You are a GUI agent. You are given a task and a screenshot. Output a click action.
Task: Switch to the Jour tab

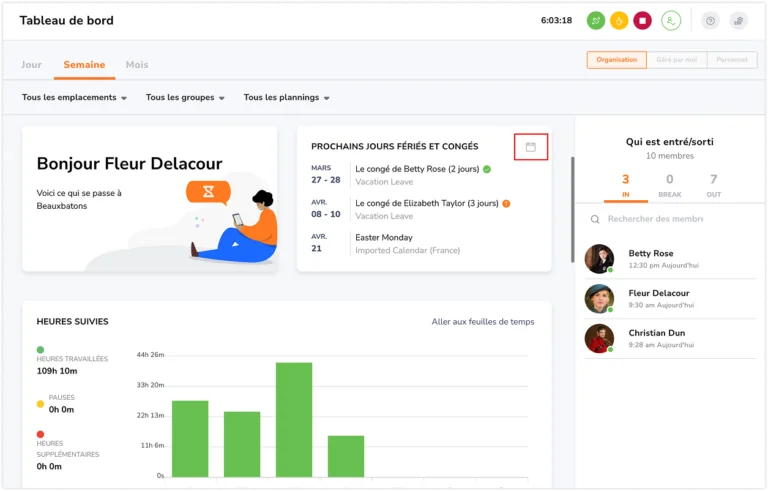click(x=31, y=65)
